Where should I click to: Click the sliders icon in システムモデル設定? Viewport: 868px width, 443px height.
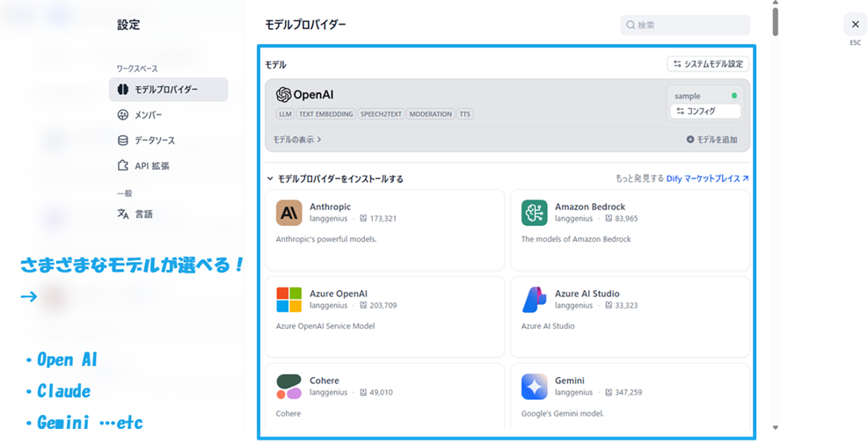pyautogui.click(x=677, y=64)
